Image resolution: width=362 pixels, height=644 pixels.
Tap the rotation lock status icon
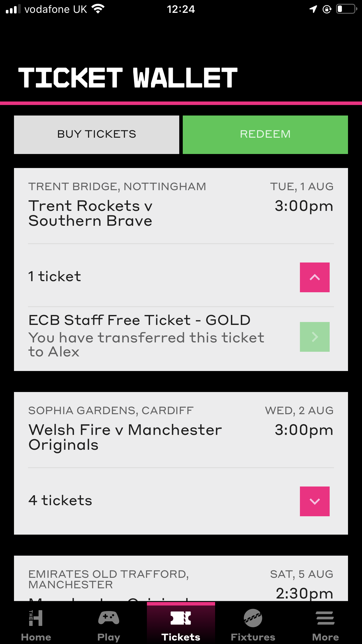(327, 9)
